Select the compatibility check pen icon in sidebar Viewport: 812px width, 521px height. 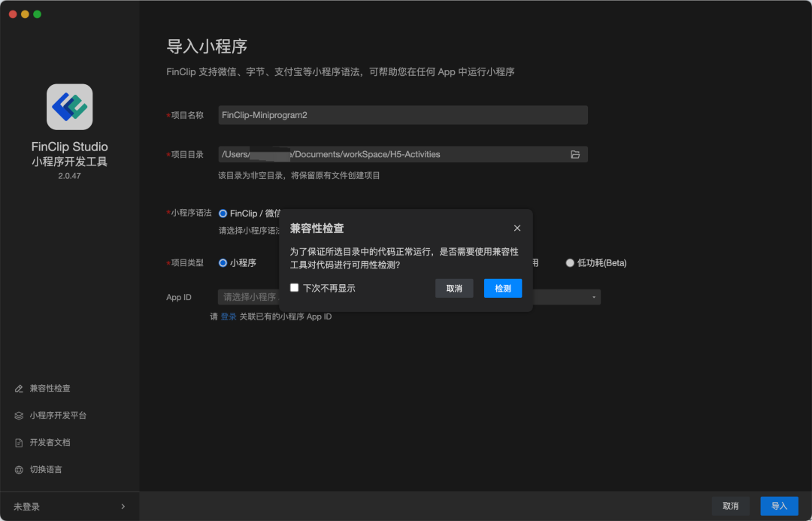pos(19,388)
